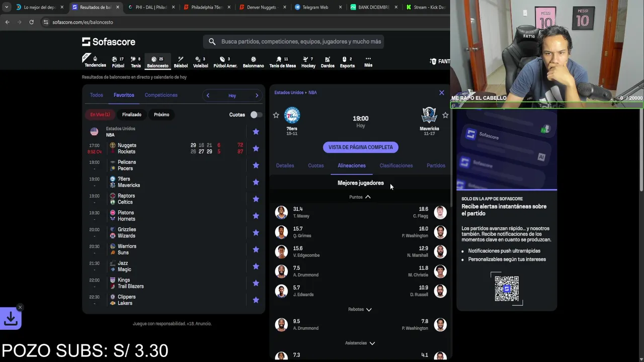This screenshot has width=644, height=362.
Task: Close the download overlay with X
Action: pyautogui.click(x=20, y=307)
